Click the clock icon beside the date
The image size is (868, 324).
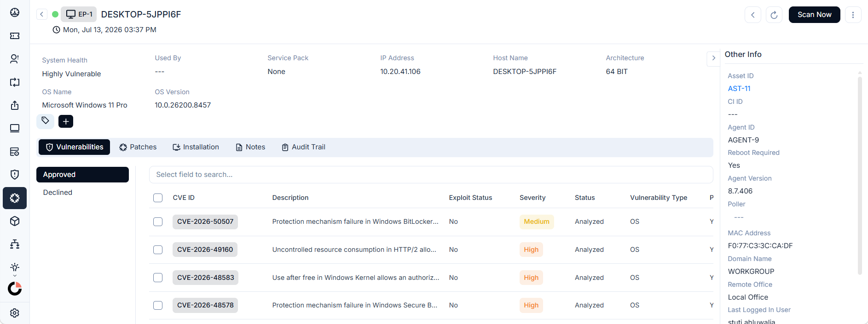56,30
